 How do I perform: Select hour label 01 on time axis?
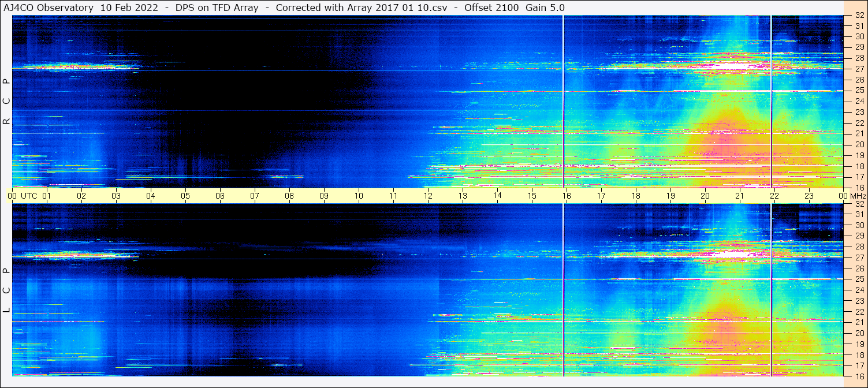[47, 196]
